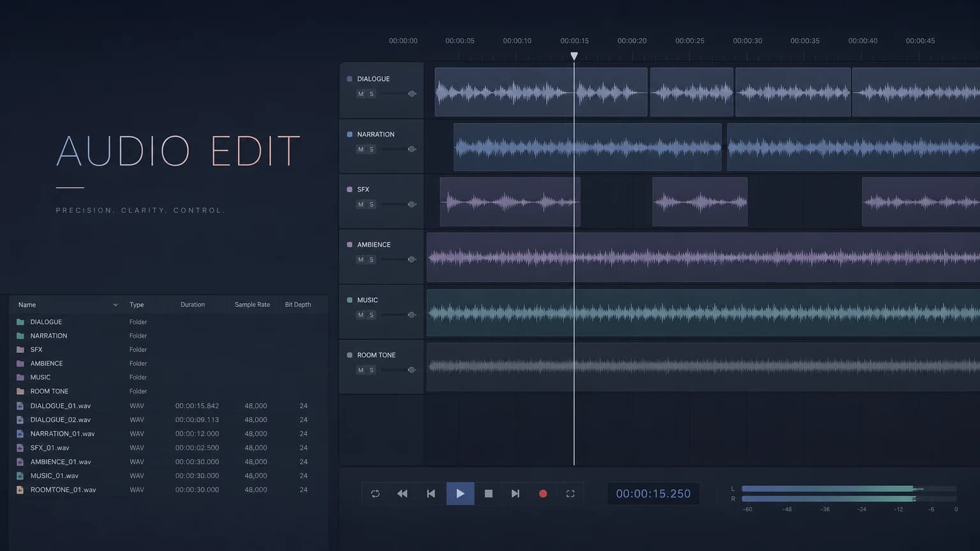Select the file name NARRATION_01.wav
Image resolution: width=980 pixels, height=551 pixels.
pyautogui.click(x=63, y=434)
